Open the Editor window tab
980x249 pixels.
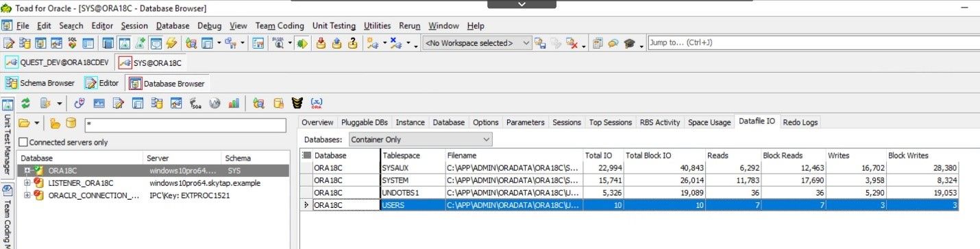tap(102, 83)
